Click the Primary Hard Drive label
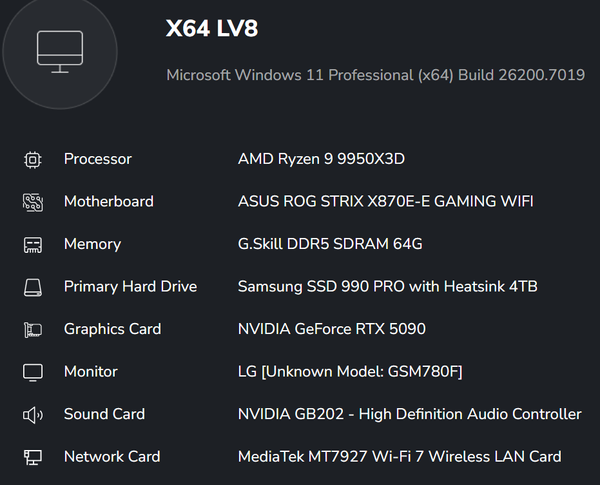 click(x=130, y=287)
